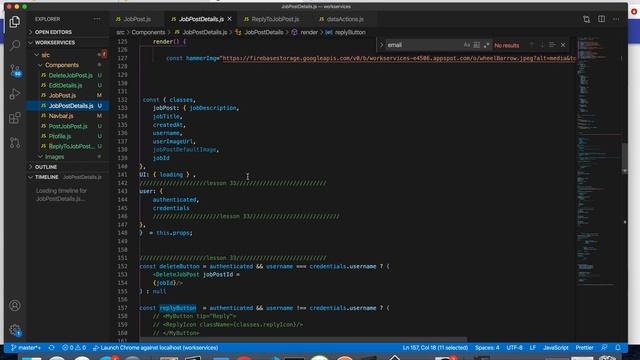Click Prettier in status bar
Image resolution: width=640 pixels, height=360 pixels.
coord(584,348)
